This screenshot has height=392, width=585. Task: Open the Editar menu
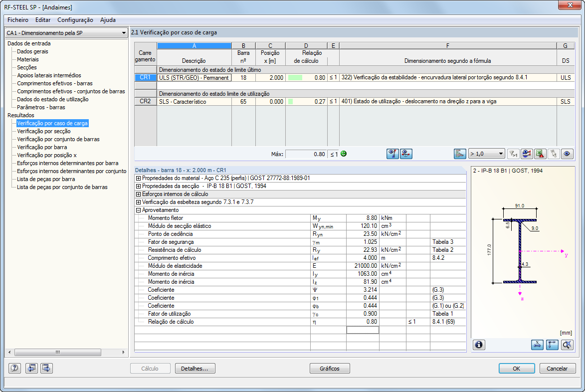(x=43, y=20)
